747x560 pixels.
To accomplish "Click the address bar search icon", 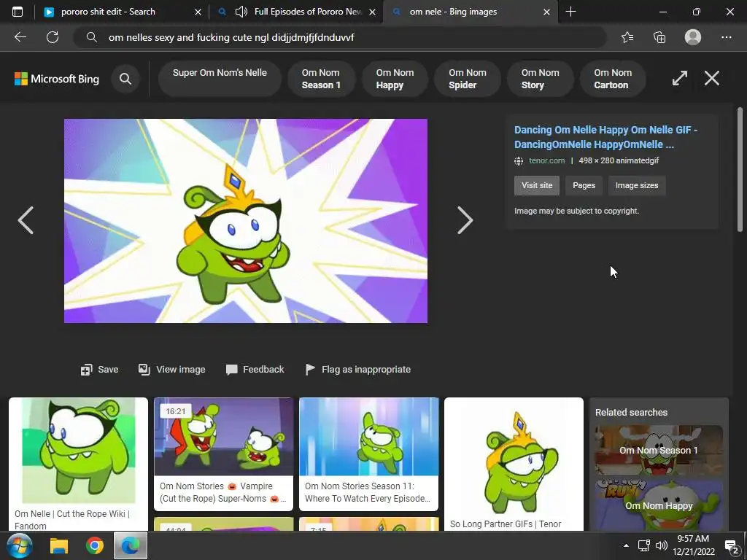I will (x=92, y=37).
